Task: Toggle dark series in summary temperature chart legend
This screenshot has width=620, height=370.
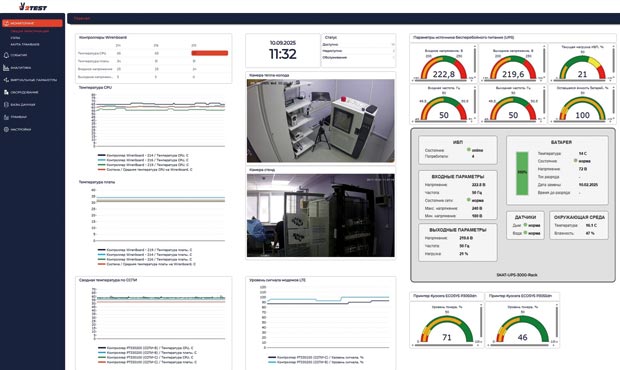Action: tap(147, 348)
